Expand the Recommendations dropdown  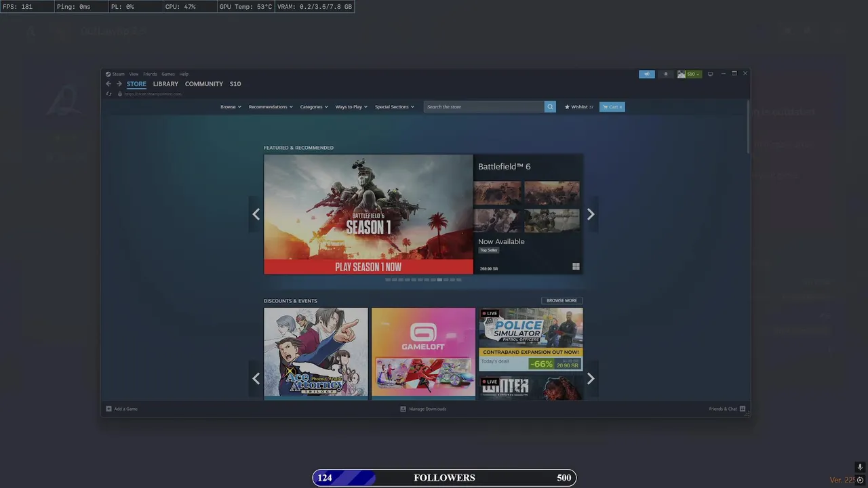click(271, 106)
